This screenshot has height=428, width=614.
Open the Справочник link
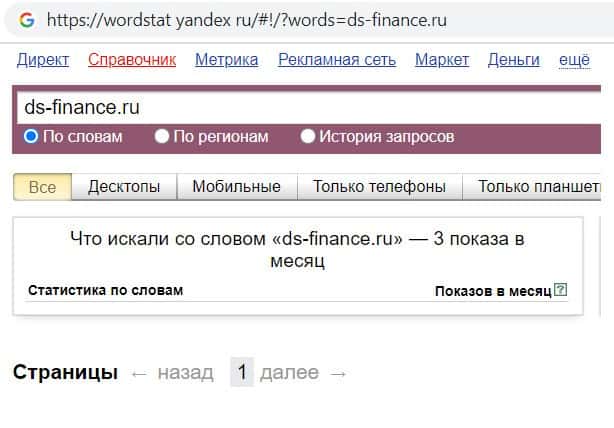[x=132, y=60]
